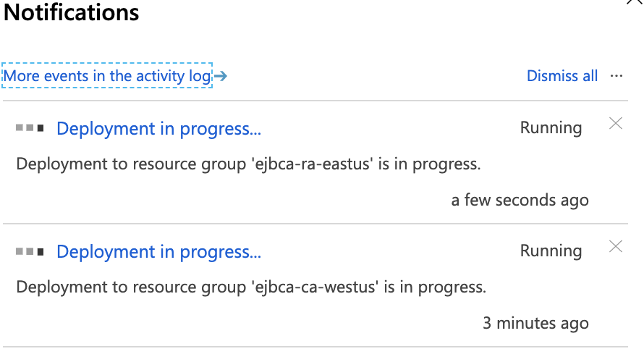Image resolution: width=644 pixels, height=349 pixels.
Task: Dismiss all notifications
Action: 562,76
